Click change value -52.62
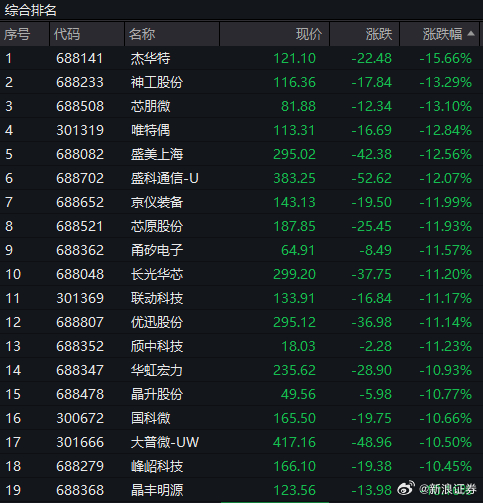 tap(372, 178)
